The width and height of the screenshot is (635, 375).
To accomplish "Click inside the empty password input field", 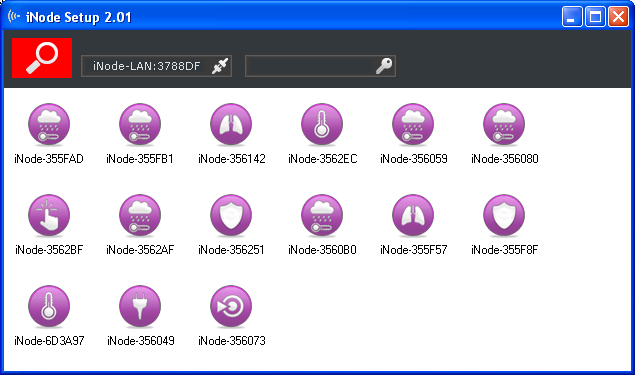I will 310,66.
